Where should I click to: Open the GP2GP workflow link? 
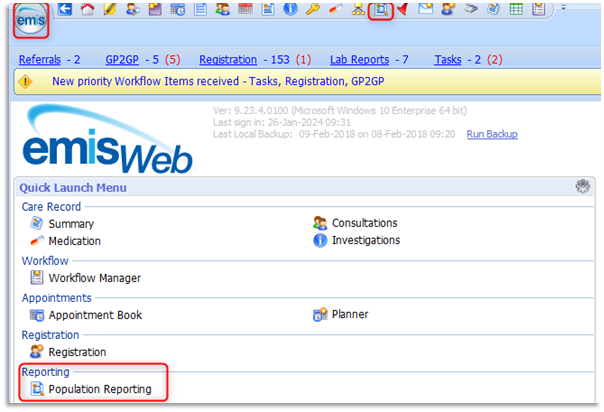point(122,60)
